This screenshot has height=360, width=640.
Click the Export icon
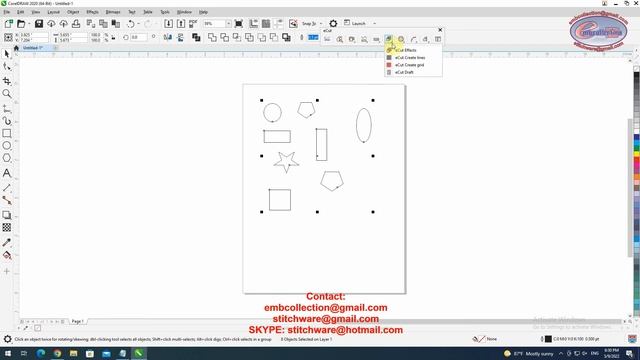(x=181, y=24)
